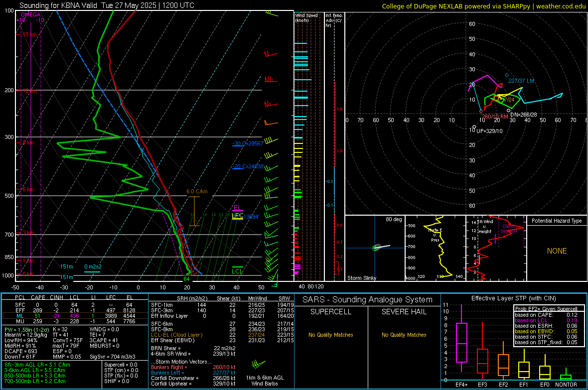The height and width of the screenshot is (390, 588).
Task: Click the Theta-E v. Pres label
Action: click(435, 235)
